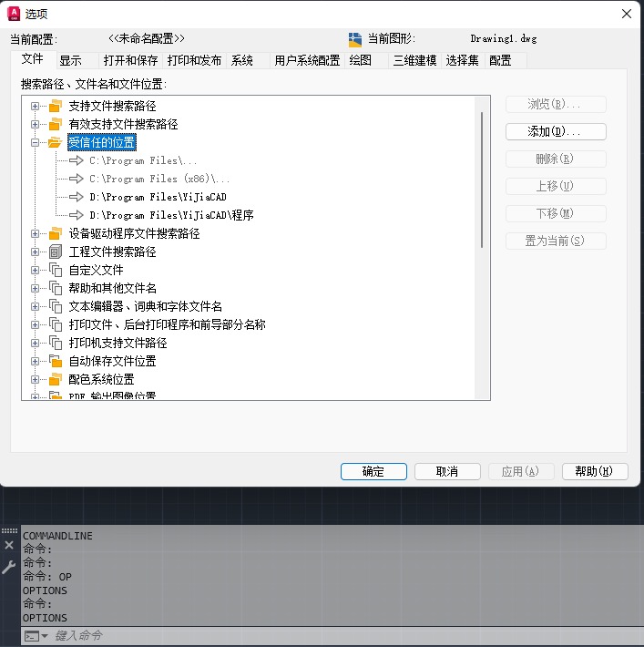Viewport: 644px width, 647px height.
Task: Click the stacked pages icon for 自定义文件
Action: [55, 270]
